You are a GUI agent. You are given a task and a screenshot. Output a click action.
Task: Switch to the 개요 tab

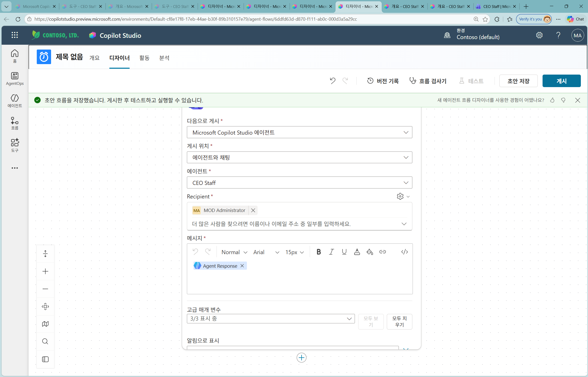(94, 58)
